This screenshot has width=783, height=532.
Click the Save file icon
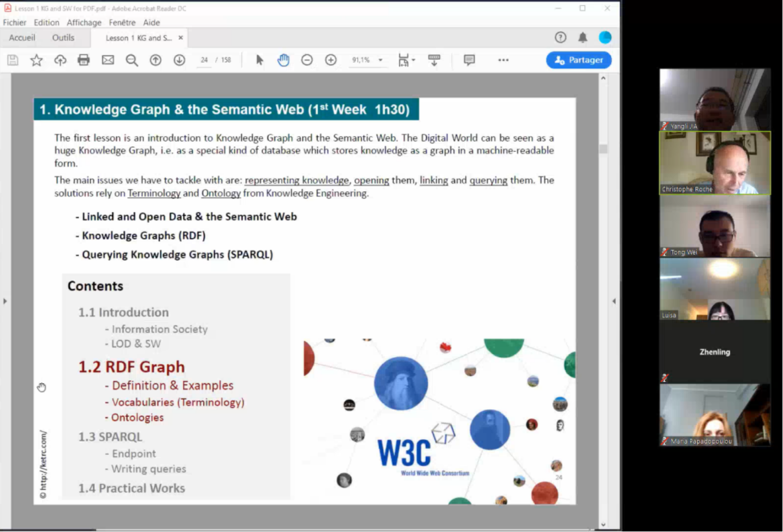[x=13, y=60]
